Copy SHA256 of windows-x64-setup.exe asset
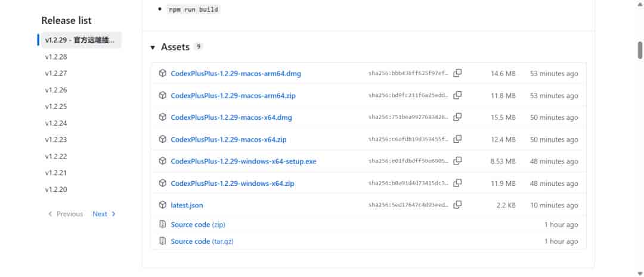The image size is (644, 277). coord(457,161)
